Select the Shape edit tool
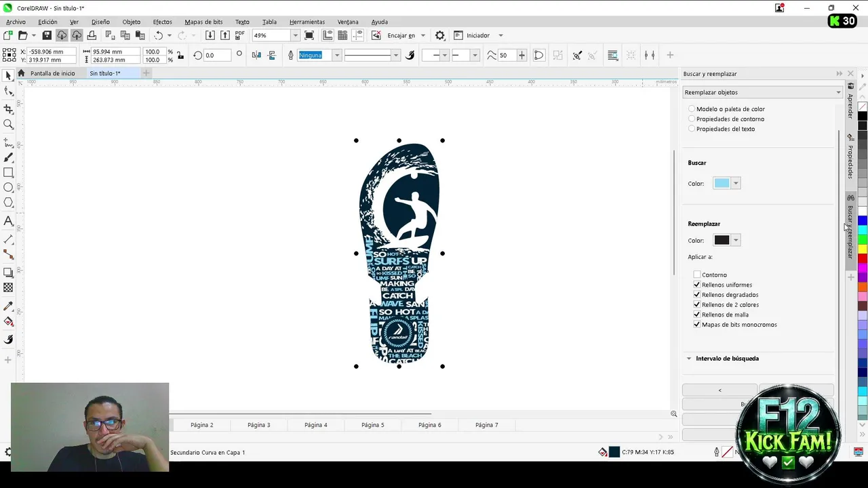Screen dimensions: 868x488 click(x=8, y=91)
